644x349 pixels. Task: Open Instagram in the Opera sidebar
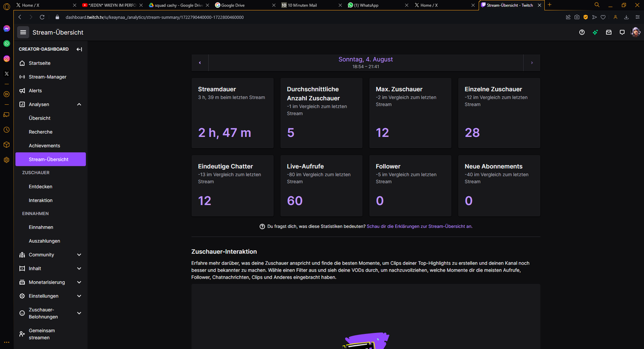[x=6, y=59]
